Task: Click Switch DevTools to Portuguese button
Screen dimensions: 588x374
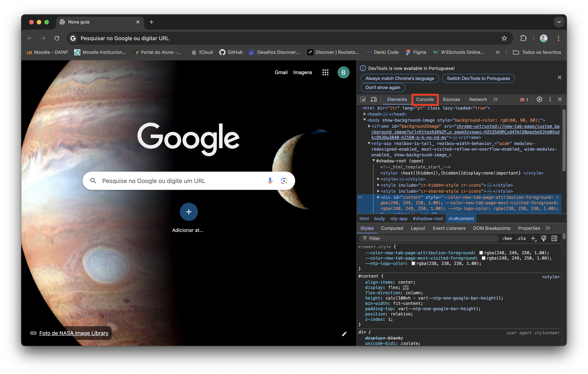Action: tap(478, 78)
